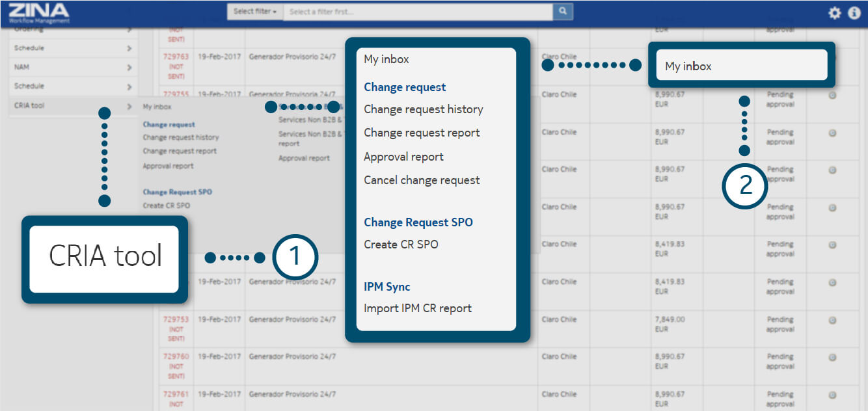Click the numbered callout circle 1

click(x=295, y=257)
